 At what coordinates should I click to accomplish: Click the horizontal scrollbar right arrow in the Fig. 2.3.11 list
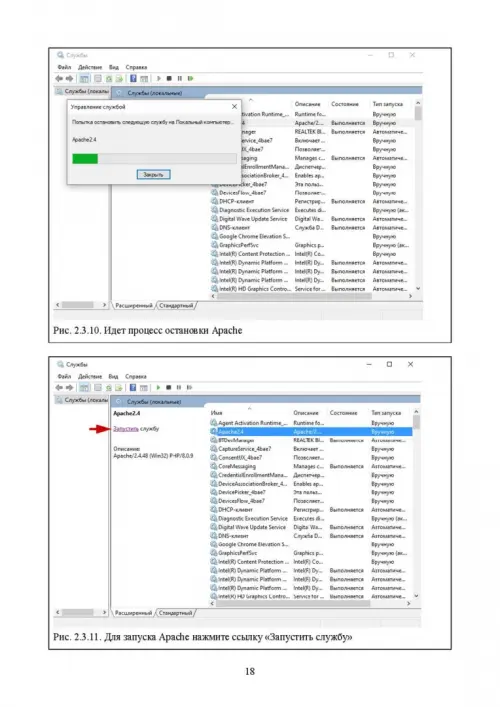[408, 603]
